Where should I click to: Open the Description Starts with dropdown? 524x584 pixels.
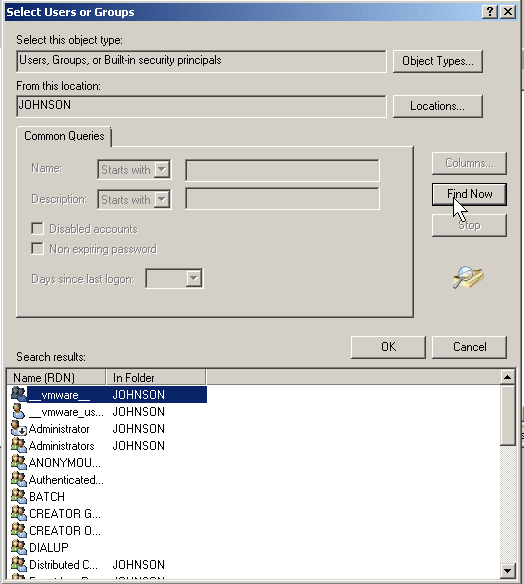tap(162, 199)
